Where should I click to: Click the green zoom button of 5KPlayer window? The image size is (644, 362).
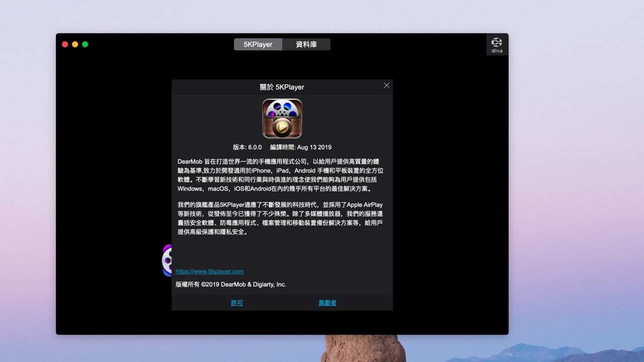[x=85, y=44]
